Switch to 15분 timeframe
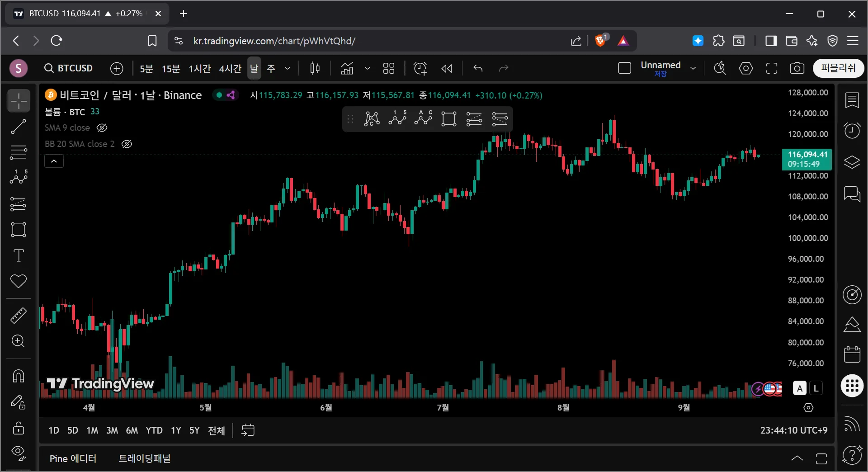The height and width of the screenshot is (472, 868). pos(171,69)
